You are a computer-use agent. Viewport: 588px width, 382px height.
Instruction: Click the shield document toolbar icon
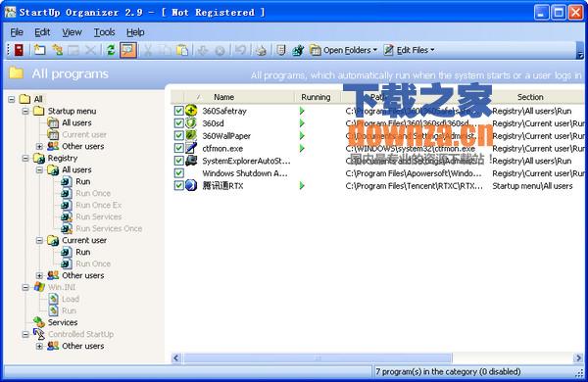click(x=281, y=50)
